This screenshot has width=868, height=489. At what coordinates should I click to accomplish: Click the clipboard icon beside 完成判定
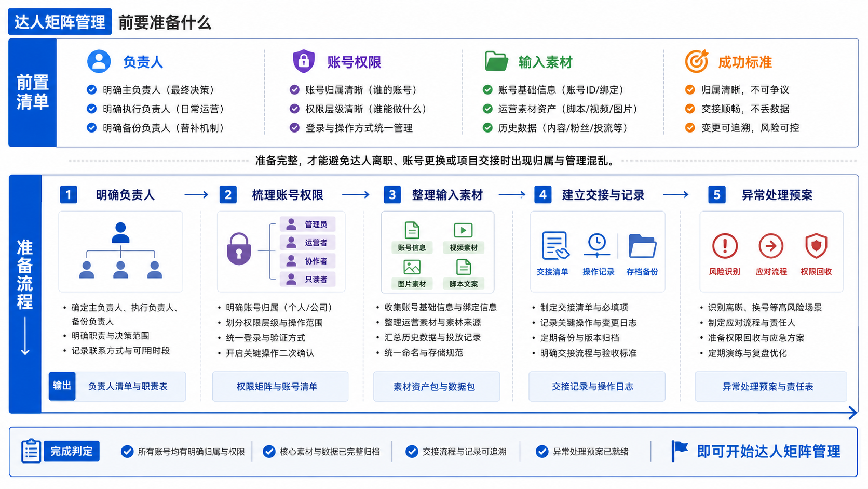(31, 451)
